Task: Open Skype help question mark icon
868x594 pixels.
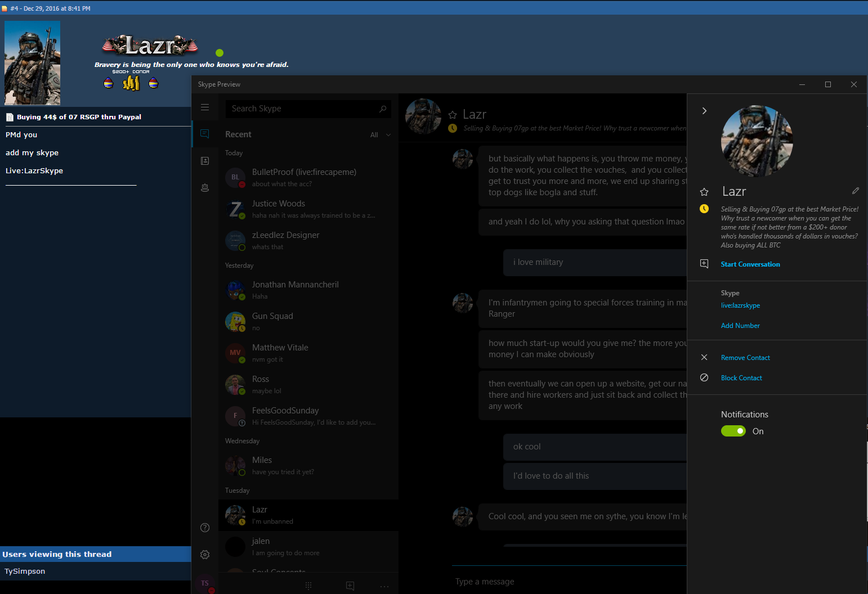Action: point(205,528)
